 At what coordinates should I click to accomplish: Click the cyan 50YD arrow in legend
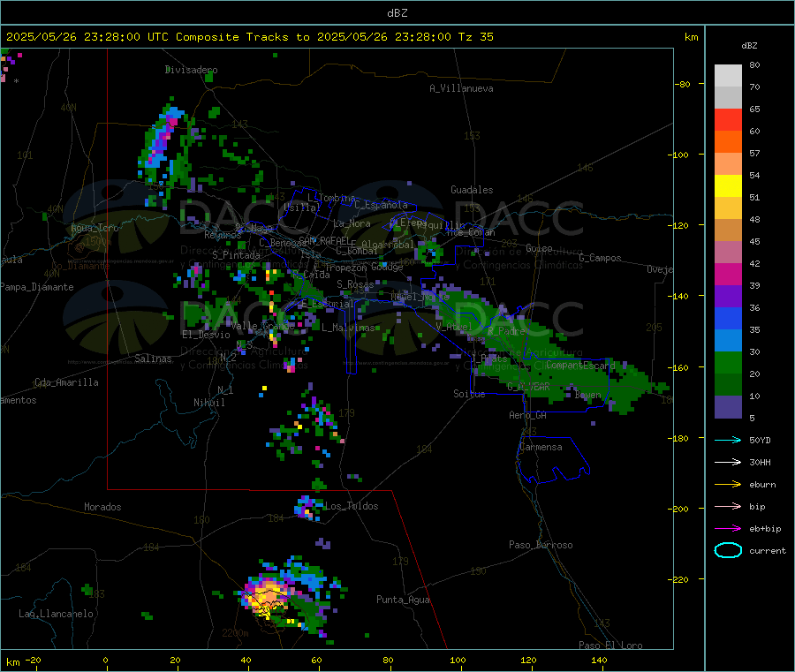point(728,440)
